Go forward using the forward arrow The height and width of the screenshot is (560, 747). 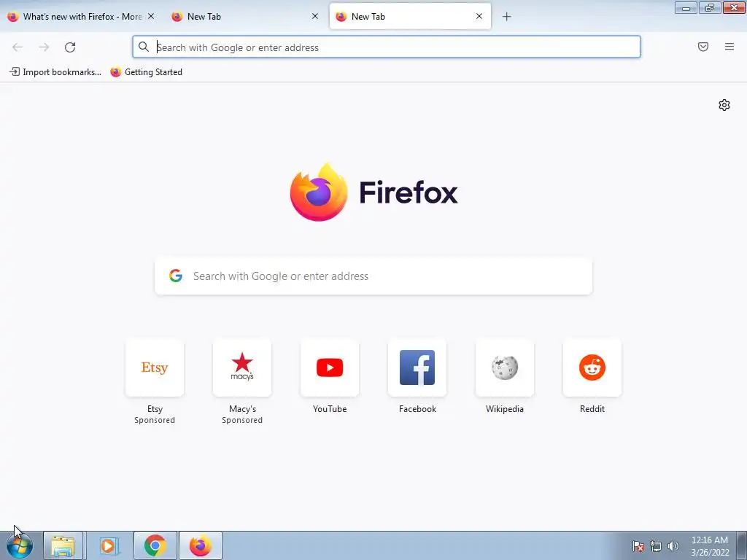(x=44, y=47)
